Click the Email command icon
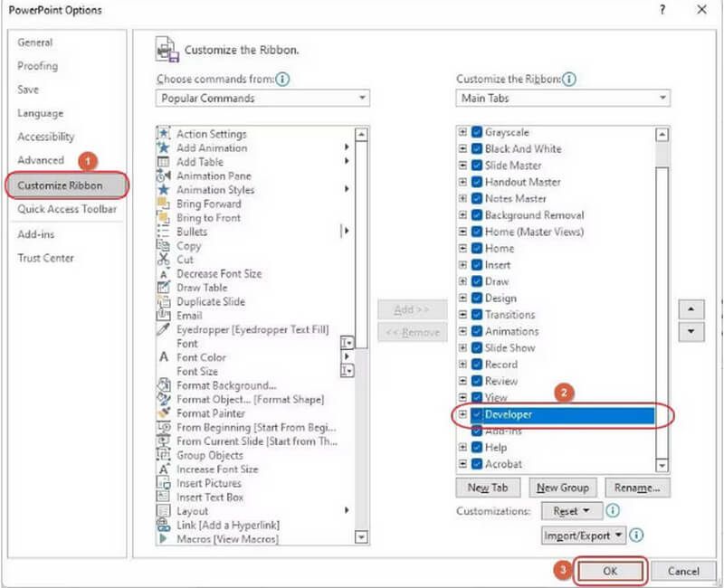724x588 pixels. click(164, 316)
